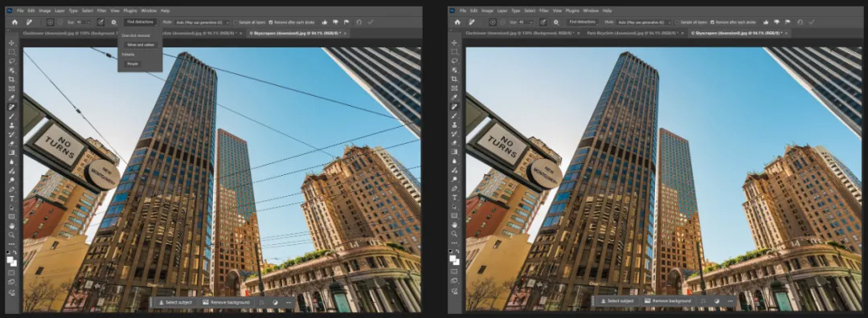The height and width of the screenshot is (318, 868).
Task: Select the Crop tool in left window's toolbar
Action: pos(11,79)
